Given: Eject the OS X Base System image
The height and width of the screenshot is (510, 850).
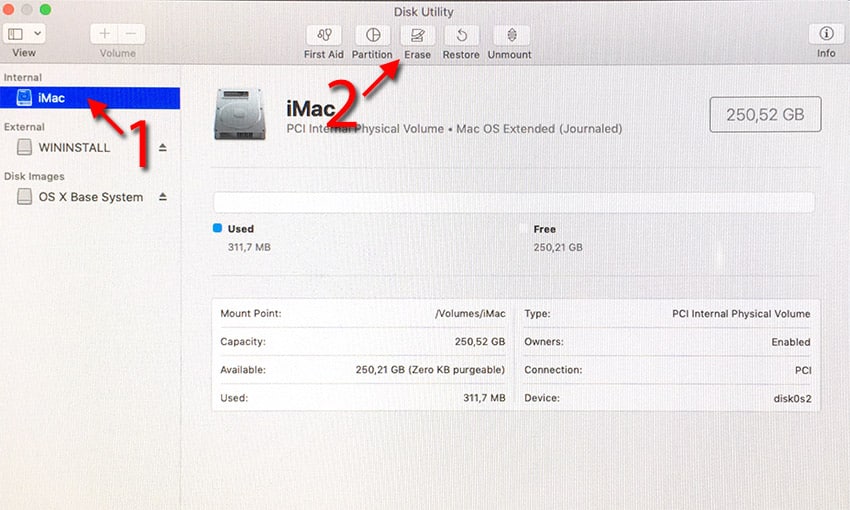Looking at the screenshot, I should point(163,198).
